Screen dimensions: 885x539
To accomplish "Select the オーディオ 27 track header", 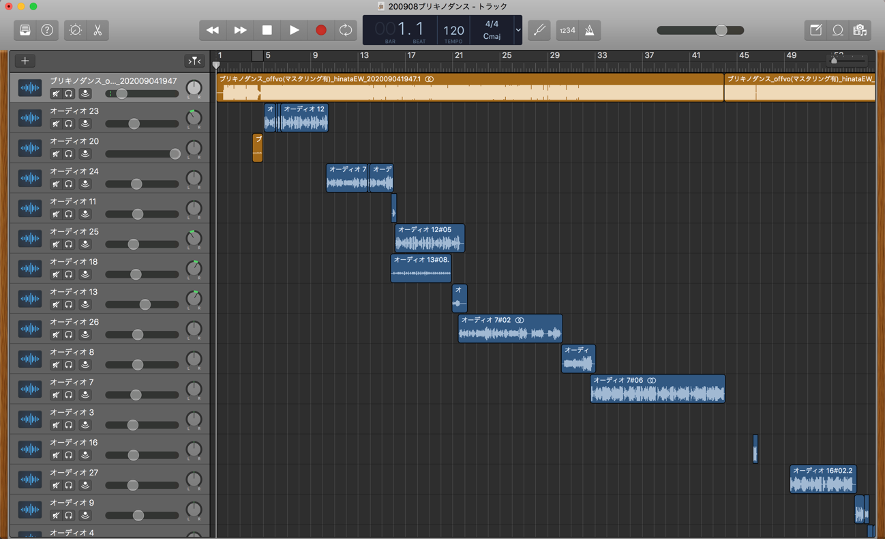I will (x=110, y=479).
